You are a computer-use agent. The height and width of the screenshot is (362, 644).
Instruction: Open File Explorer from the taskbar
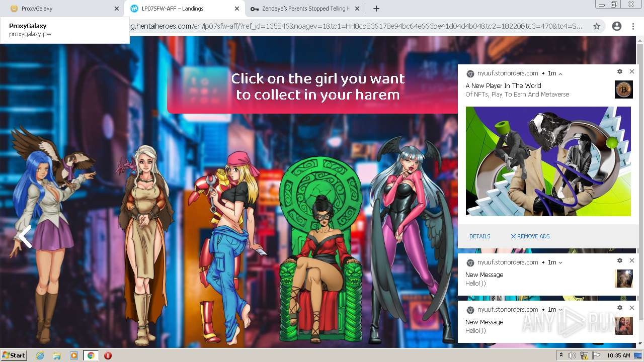(57, 355)
